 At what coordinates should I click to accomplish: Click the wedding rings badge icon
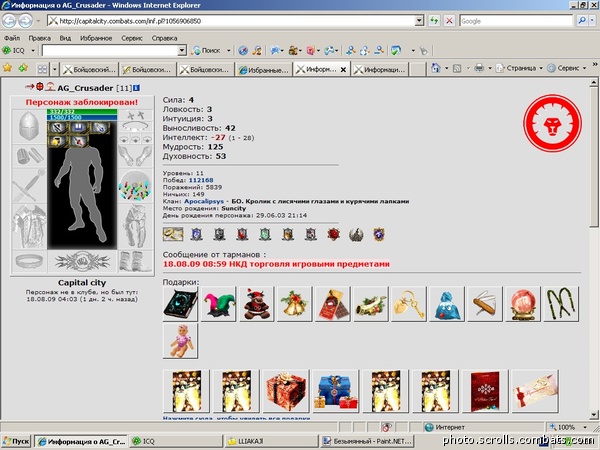click(x=173, y=234)
